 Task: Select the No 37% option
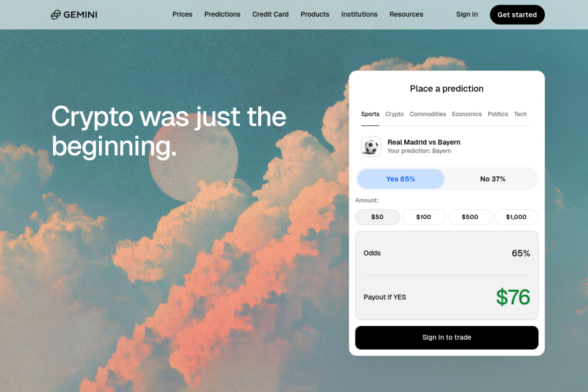pyautogui.click(x=492, y=179)
